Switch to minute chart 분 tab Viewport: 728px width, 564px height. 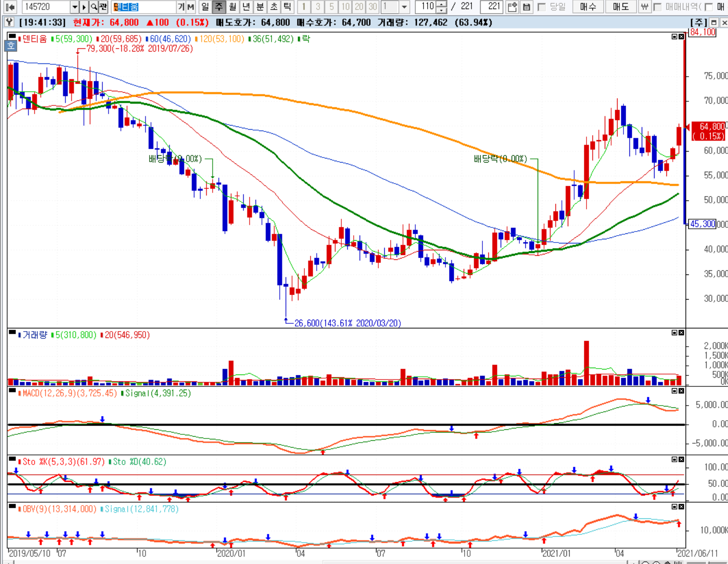[260, 7]
